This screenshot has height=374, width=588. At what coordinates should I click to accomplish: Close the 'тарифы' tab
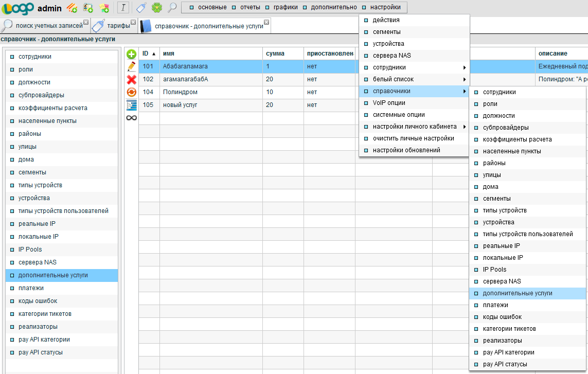tap(134, 22)
